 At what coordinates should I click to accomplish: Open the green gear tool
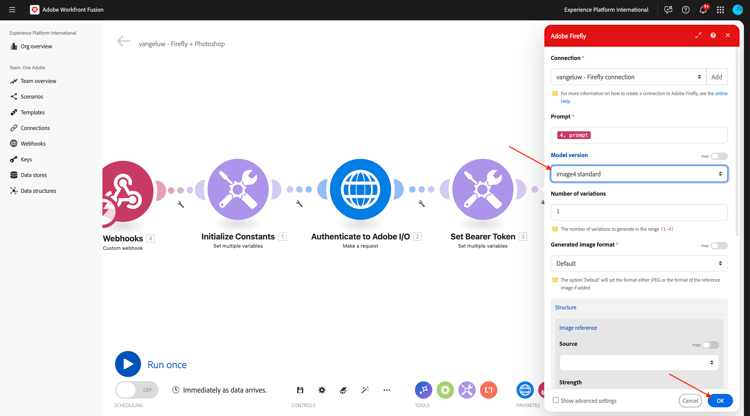[445, 390]
